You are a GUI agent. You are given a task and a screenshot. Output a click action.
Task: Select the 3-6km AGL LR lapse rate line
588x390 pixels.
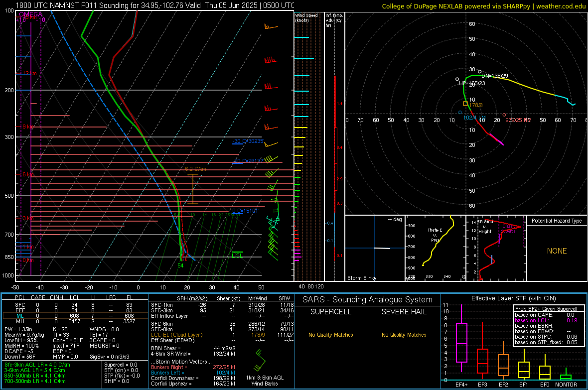point(35,370)
